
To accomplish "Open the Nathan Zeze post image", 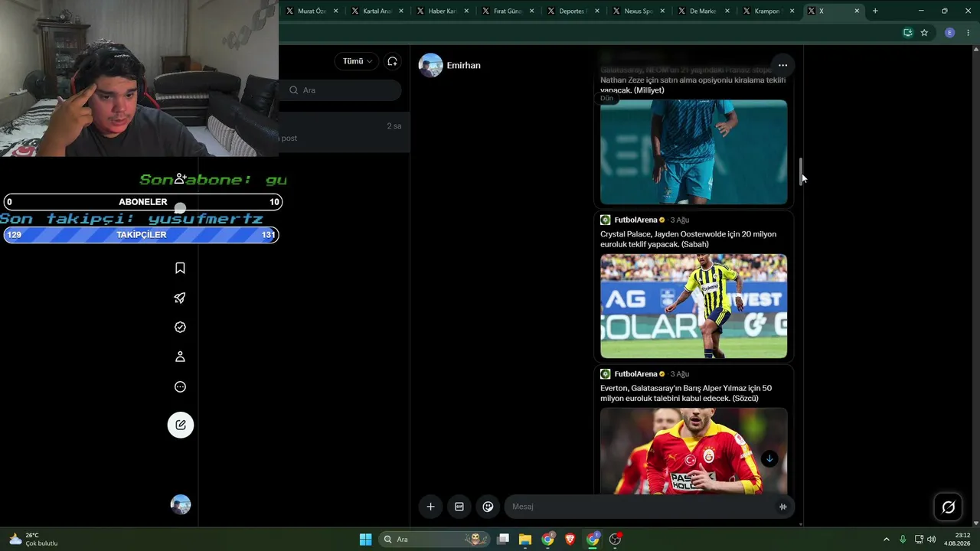I will pos(694,152).
